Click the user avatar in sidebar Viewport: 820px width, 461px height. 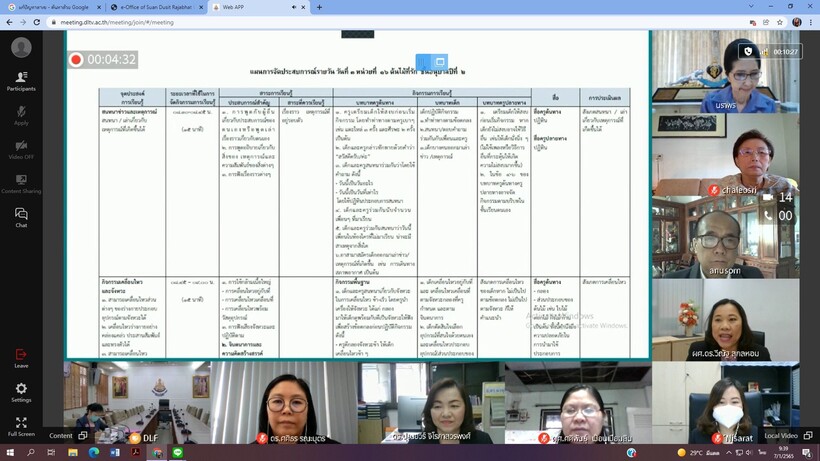[21, 48]
